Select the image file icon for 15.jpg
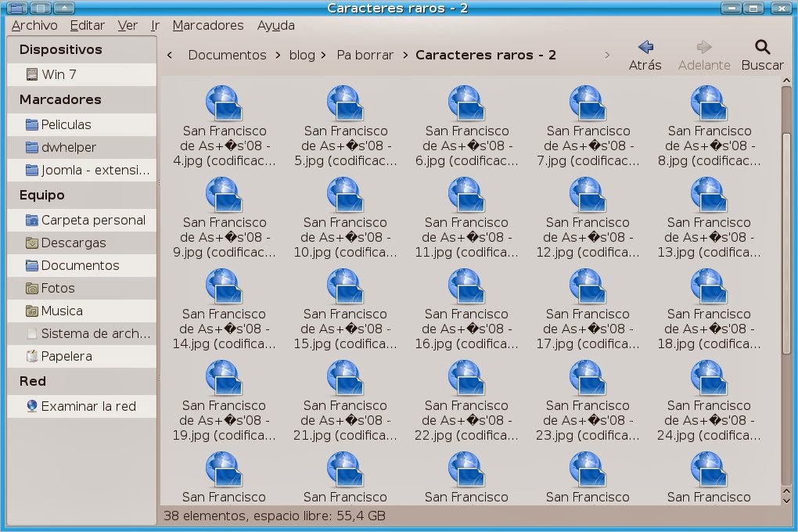The width and height of the screenshot is (798, 532). [345, 286]
